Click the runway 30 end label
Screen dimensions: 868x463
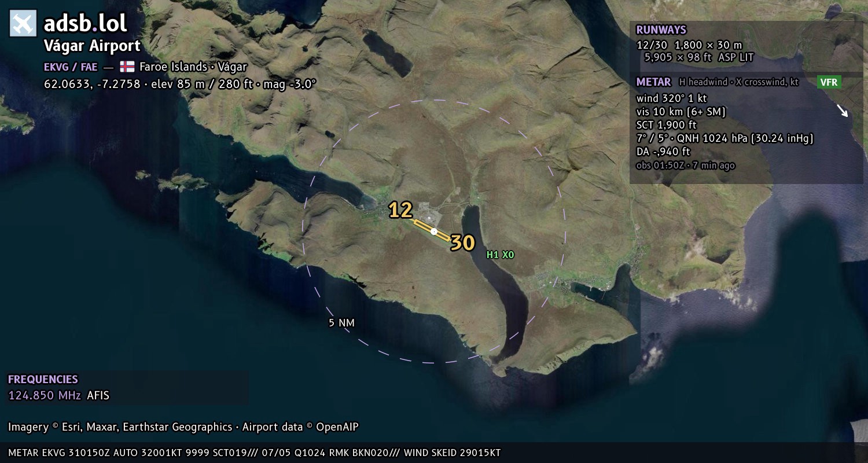[x=463, y=243]
